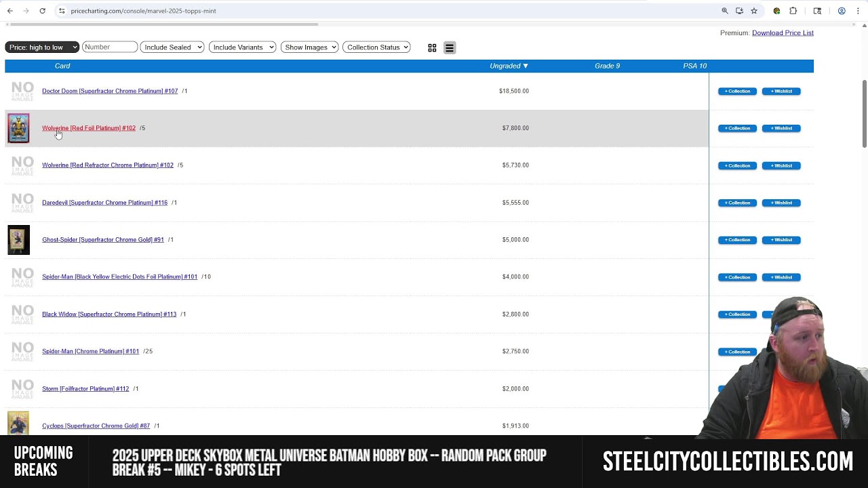Add Spider-Man Electric Dots to Wishlist

pyautogui.click(x=781, y=277)
